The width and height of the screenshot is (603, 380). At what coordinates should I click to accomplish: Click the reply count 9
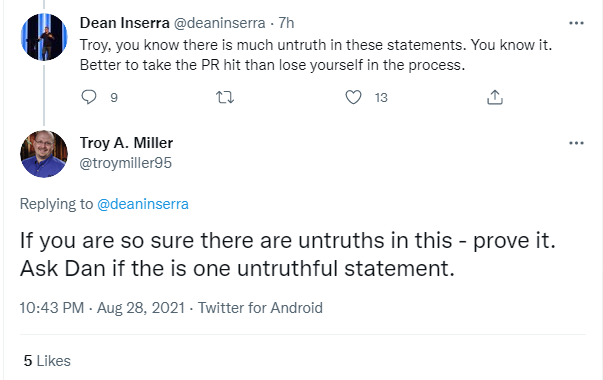coord(114,98)
